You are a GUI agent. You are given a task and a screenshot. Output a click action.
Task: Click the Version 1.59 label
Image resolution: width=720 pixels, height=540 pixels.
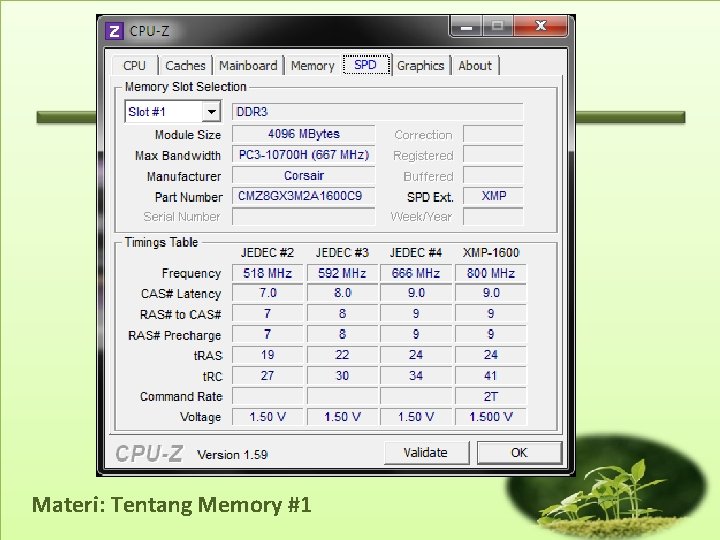232,455
